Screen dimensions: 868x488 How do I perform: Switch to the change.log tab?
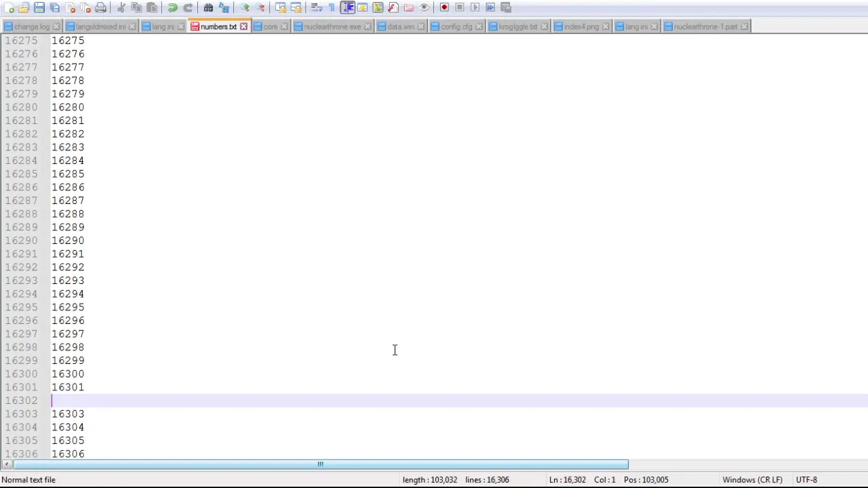pyautogui.click(x=32, y=26)
